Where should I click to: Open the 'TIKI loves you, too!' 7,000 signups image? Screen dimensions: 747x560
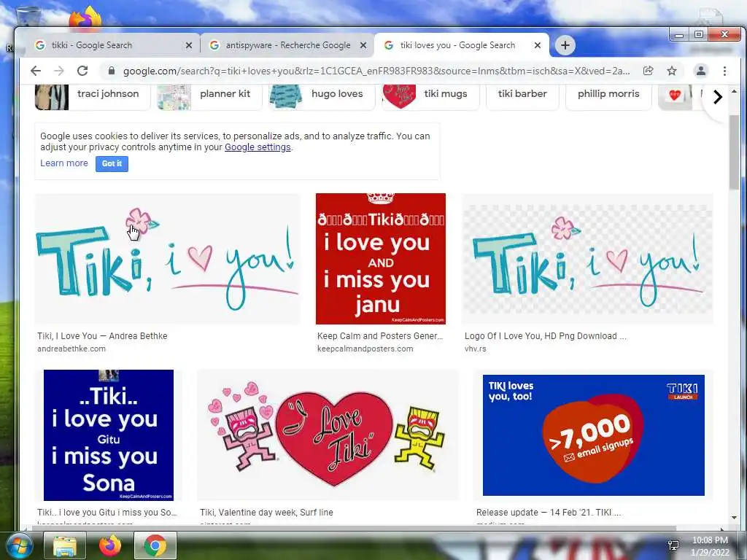(593, 435)
